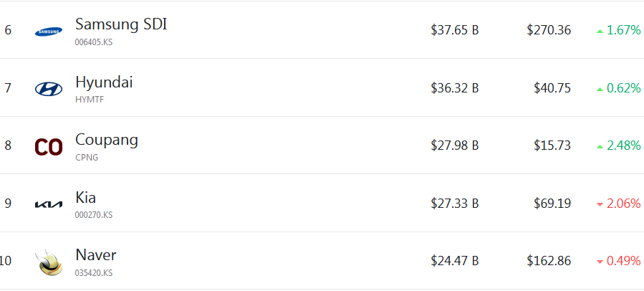Screen dimensions: 644x291
Task: Click the CPNG ticker symbol
Action: (87, 158)
